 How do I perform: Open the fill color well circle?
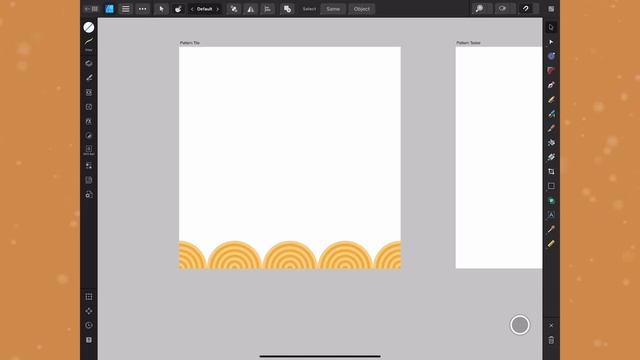coord(89,27)
